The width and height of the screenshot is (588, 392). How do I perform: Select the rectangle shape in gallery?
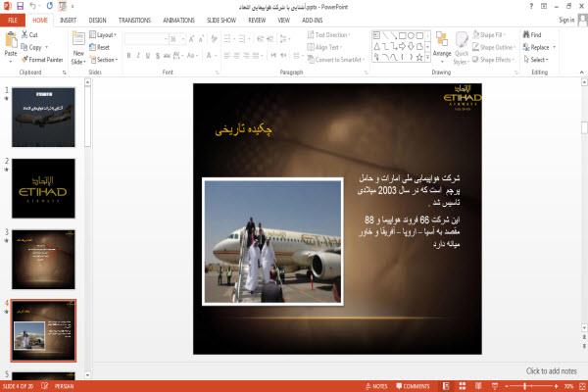click(x=403, y=35)
